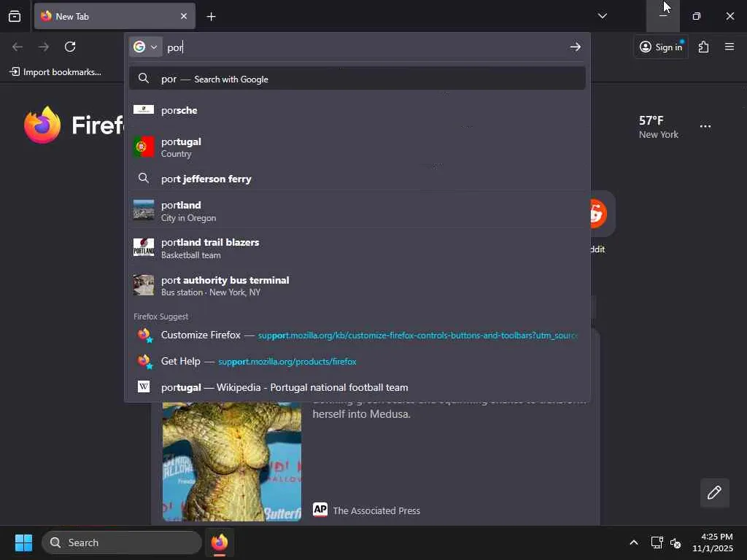Viewport: 747px width, 560px height.
Task: Click the Firefox icon beside Get Help
Action: coord(145,362)
